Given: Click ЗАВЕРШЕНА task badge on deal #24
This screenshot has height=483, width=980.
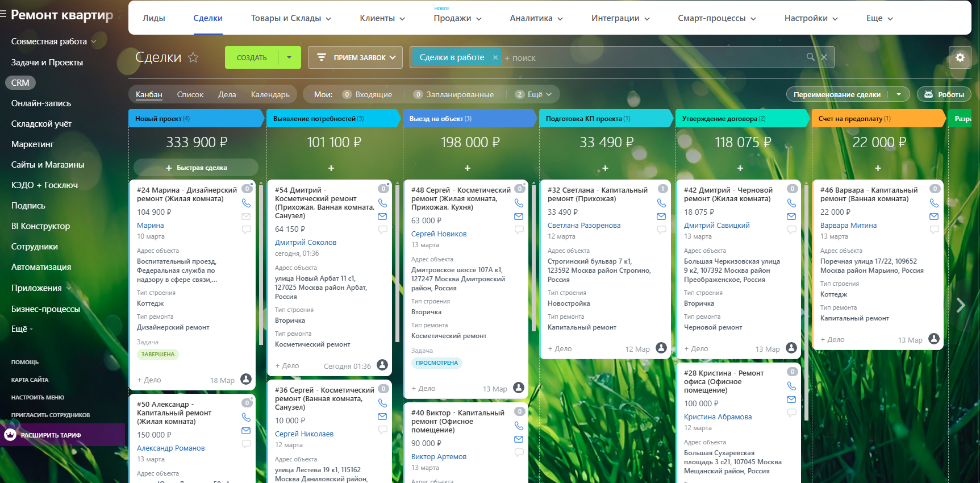Looking at the screenshot, I should point(158,354).
